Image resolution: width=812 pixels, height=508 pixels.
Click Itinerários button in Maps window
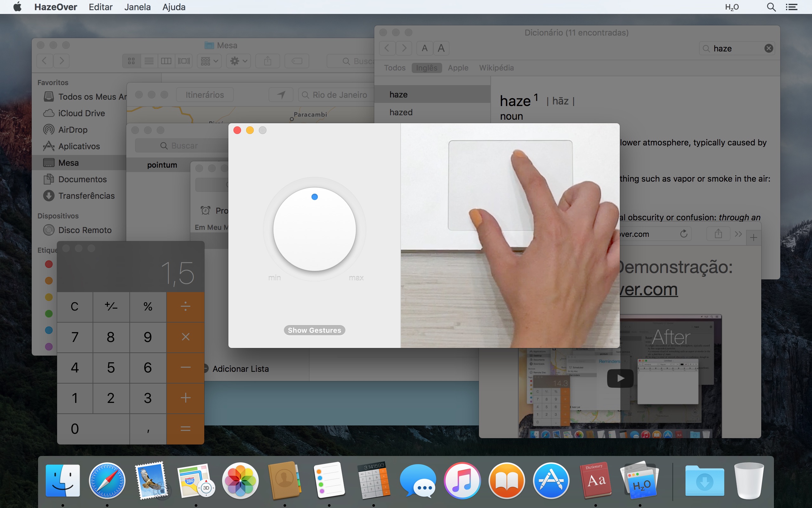[x=205, y=95]
